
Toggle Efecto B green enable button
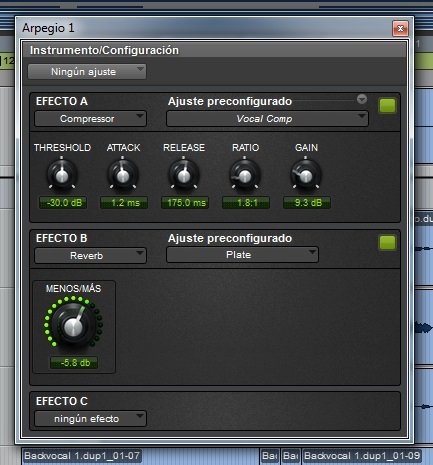point(388,243)
